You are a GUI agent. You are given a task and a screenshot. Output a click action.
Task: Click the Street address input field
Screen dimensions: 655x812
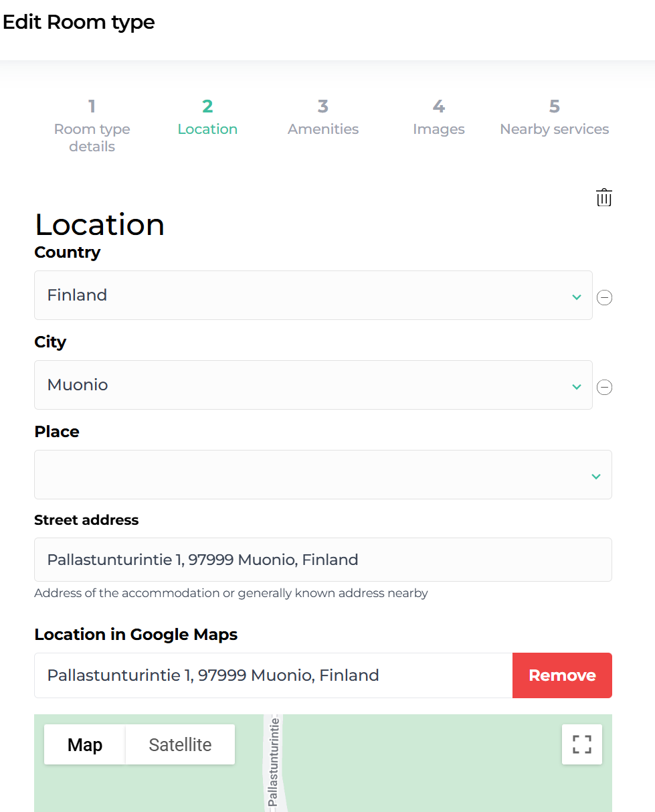point(323,560)
